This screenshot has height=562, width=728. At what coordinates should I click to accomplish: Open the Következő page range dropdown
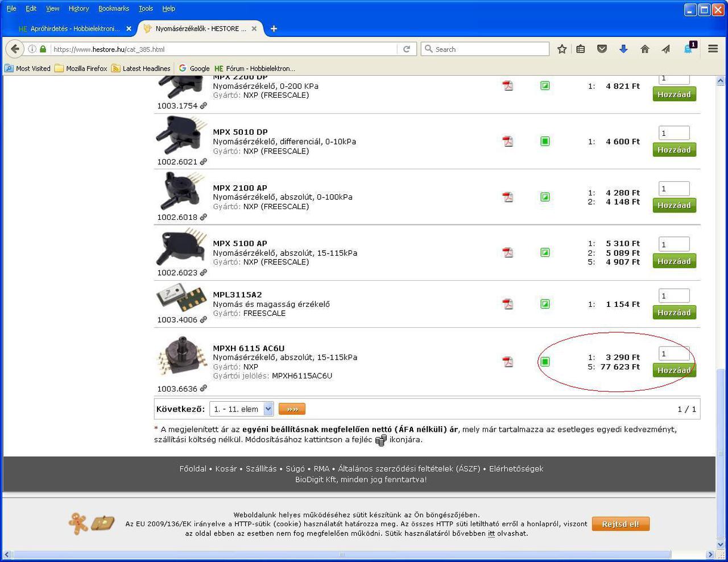[242, 409]
